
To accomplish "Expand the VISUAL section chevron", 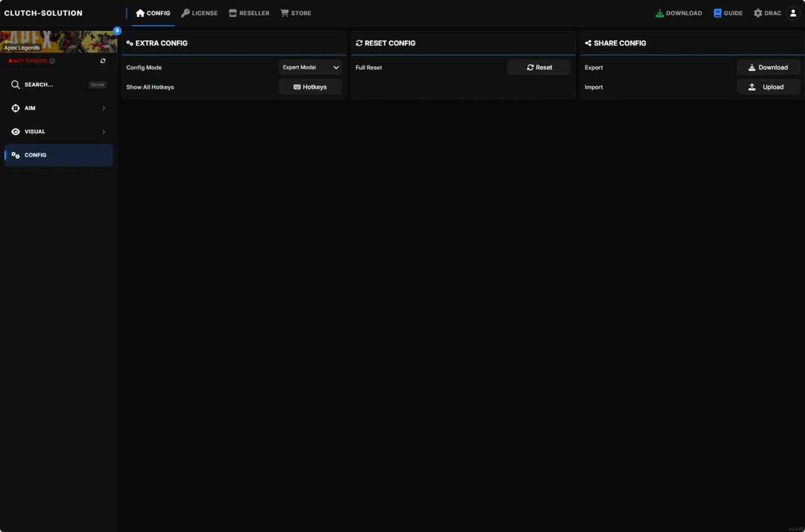I will [104, 131].
